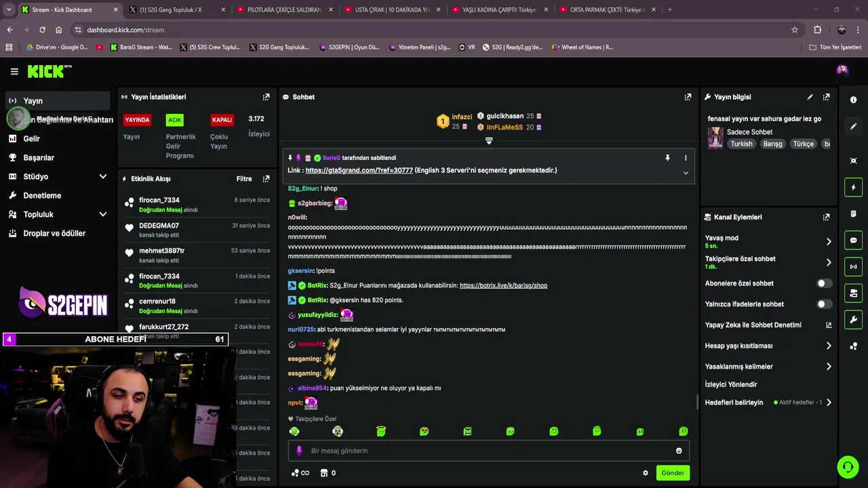Click İzleyici Yönlendir action
The image size is (868, 488).
(x=730, y=384)
